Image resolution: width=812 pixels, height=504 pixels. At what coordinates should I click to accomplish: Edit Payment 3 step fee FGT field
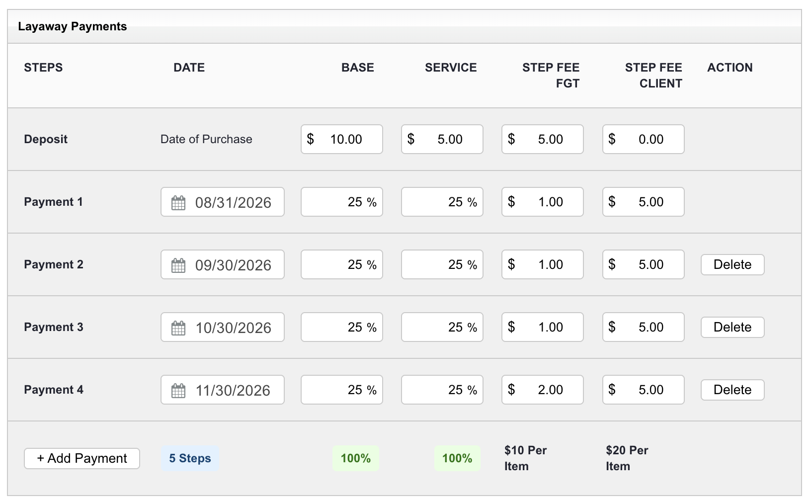click(543, 327)
